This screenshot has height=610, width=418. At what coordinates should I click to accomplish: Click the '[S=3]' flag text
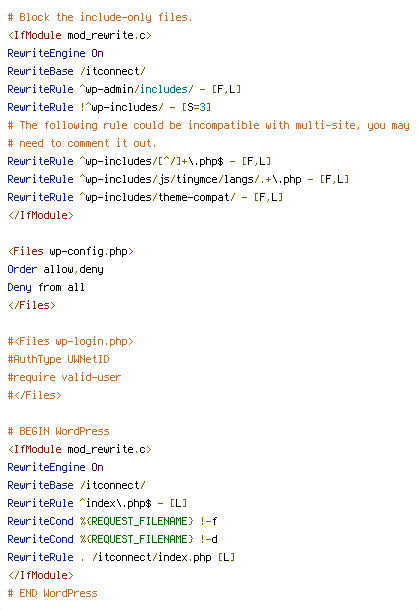click(x=197, y=107)
